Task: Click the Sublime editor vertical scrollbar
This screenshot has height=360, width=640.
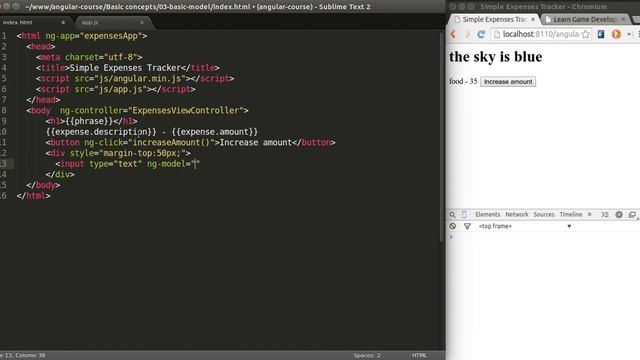Action: point(441,137)
